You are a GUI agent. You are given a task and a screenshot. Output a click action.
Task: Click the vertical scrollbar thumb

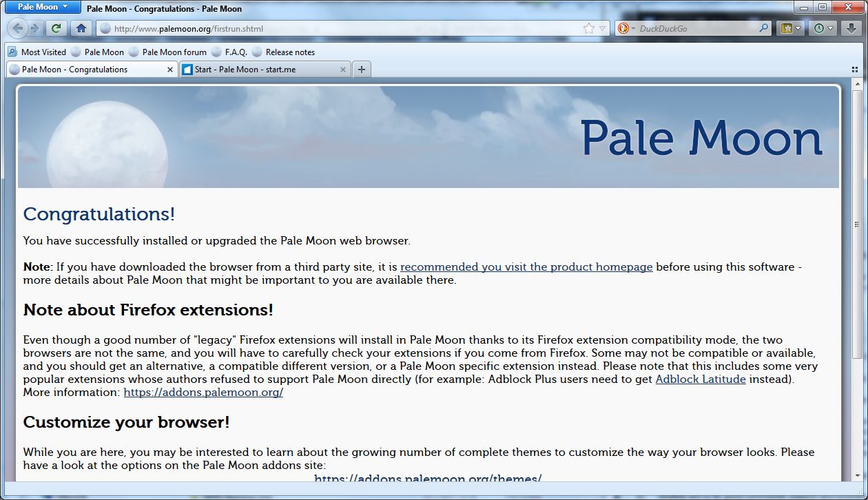click(x=857, y=225)
